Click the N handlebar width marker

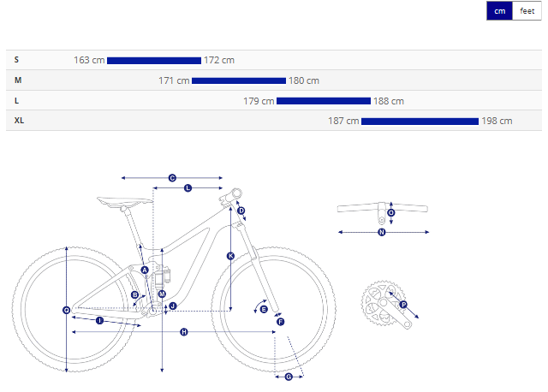point(382,231)
